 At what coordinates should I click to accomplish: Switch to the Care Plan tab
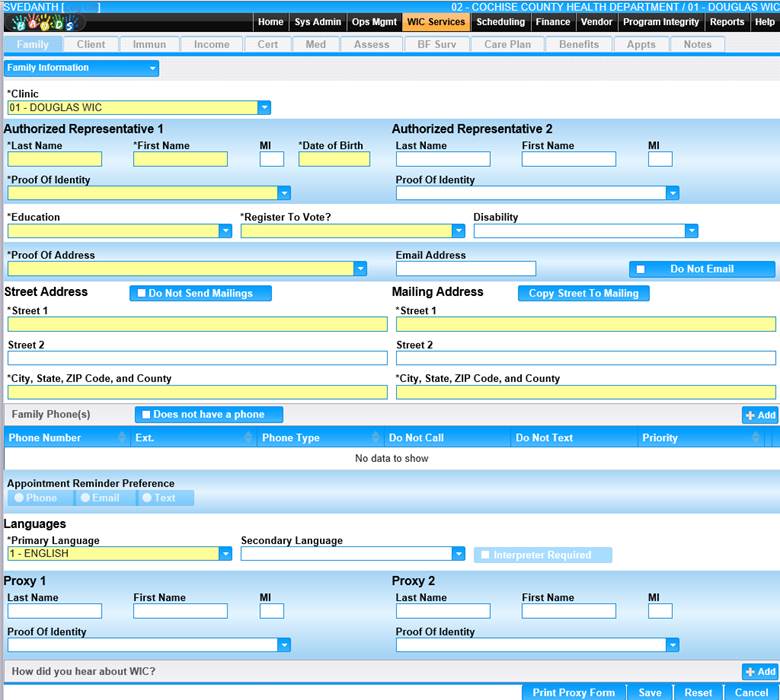507,44
